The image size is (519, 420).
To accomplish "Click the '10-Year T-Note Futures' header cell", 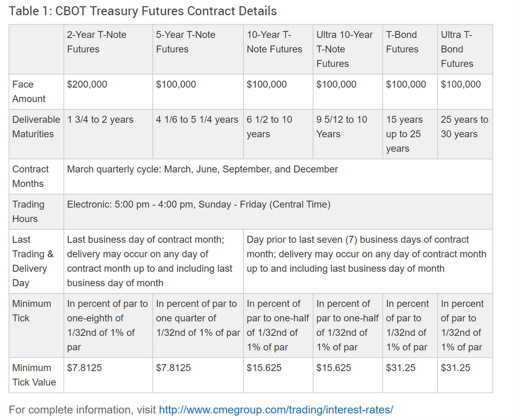I will coord(278,49).
